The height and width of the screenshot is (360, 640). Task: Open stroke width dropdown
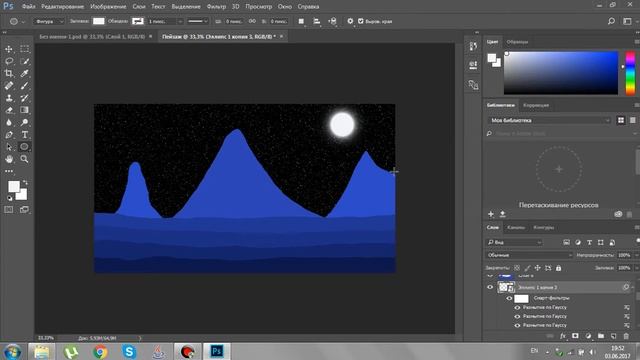pyautogui.click(x=180, y=21)
